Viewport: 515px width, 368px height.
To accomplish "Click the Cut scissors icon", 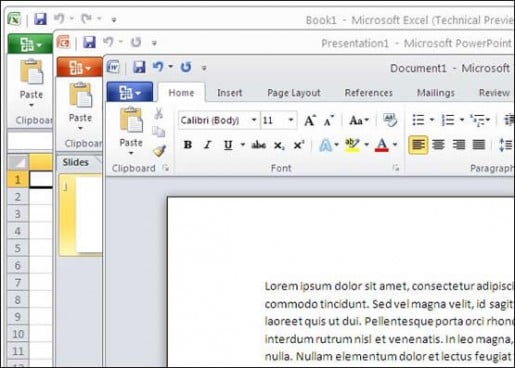I will [x=159, y=114].
